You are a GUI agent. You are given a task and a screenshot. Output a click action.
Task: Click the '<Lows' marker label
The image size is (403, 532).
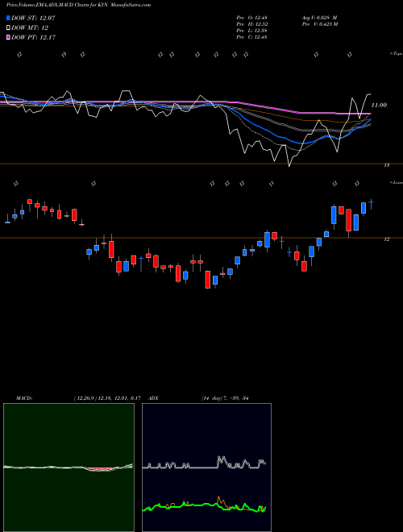pyautogui.click(x=396, y=182)
